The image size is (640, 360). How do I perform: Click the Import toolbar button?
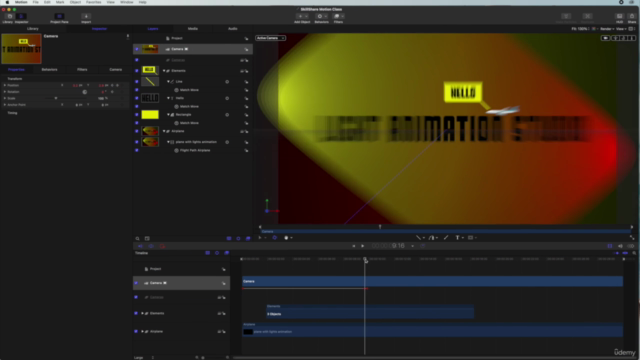[86, 17]
